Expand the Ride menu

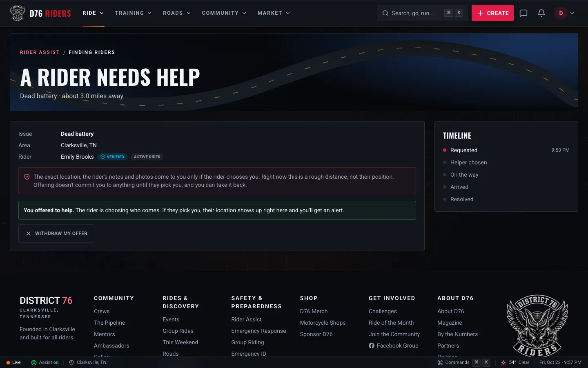93,13
